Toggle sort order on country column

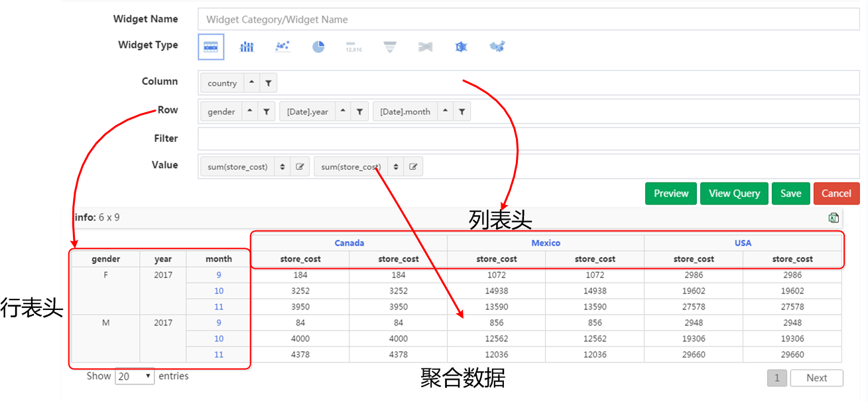tap(252, 83)
